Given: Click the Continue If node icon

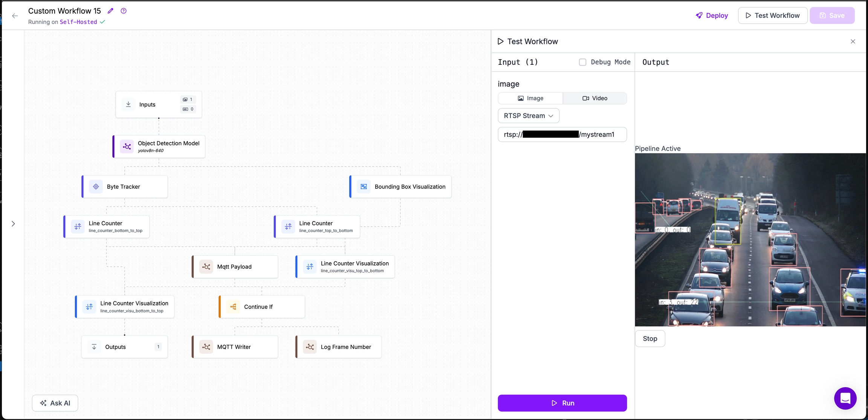Looking at the screenshot, I should (x=233, y=307).
